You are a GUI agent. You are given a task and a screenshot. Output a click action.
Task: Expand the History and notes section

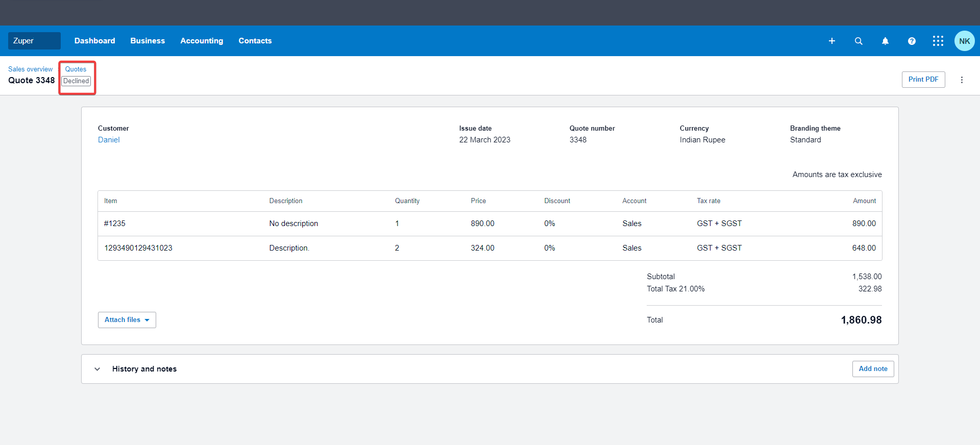click(x=97, y=369)
